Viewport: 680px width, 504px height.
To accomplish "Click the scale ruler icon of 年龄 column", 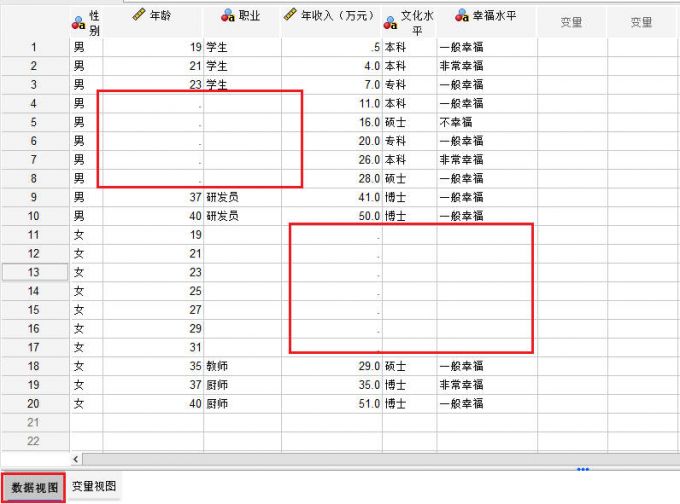I will point(139,15).
